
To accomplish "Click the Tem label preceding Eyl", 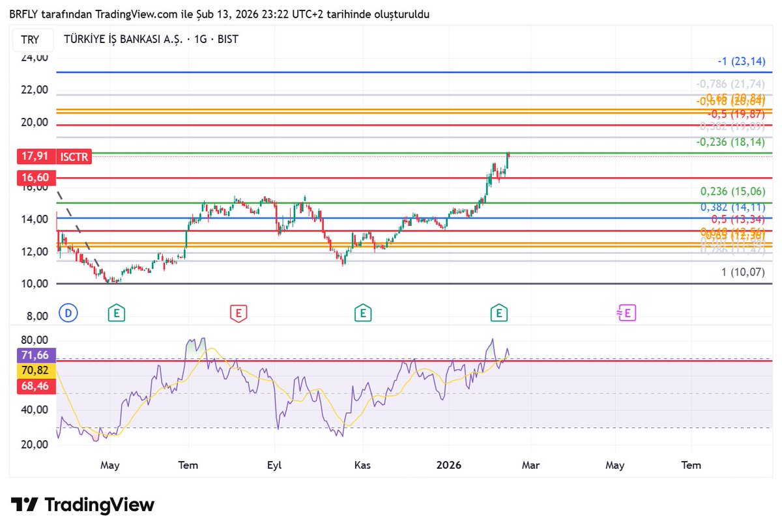I will click(x=188, y=465).
